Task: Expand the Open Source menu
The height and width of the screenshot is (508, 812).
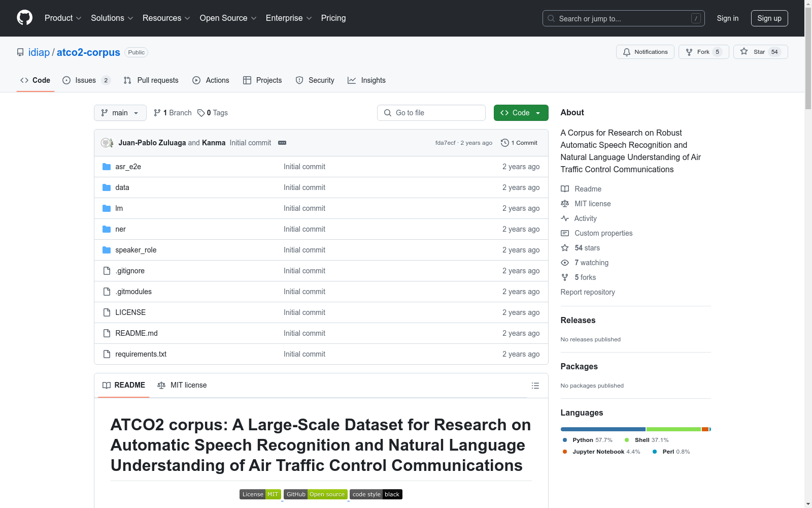Action: click(x=228, y=18)
